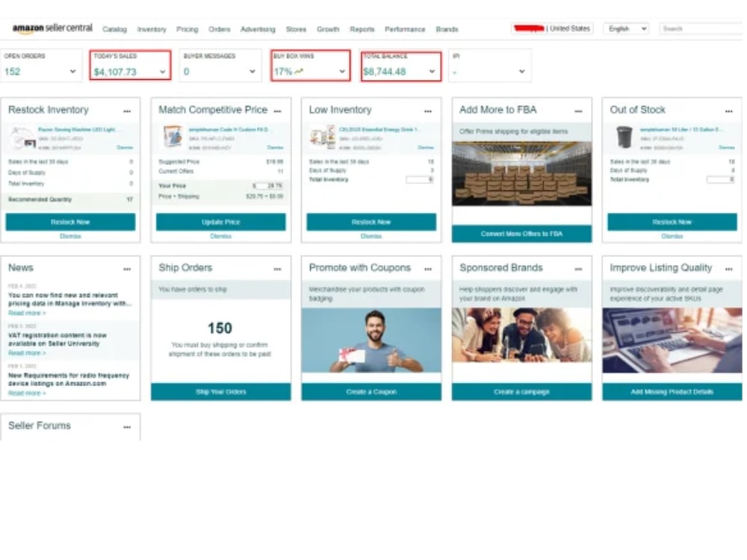Open the Stores menu
Screen dimensions: 747x560
296,29
